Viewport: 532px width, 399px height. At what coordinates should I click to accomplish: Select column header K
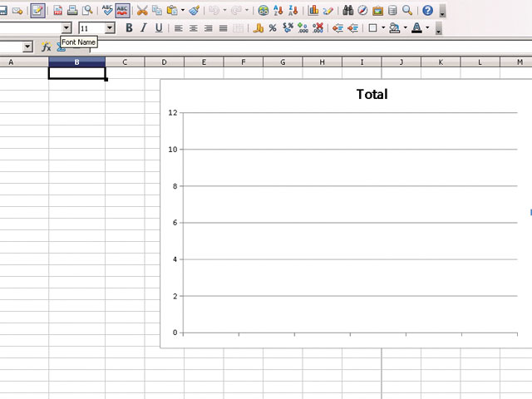point(441,62)
